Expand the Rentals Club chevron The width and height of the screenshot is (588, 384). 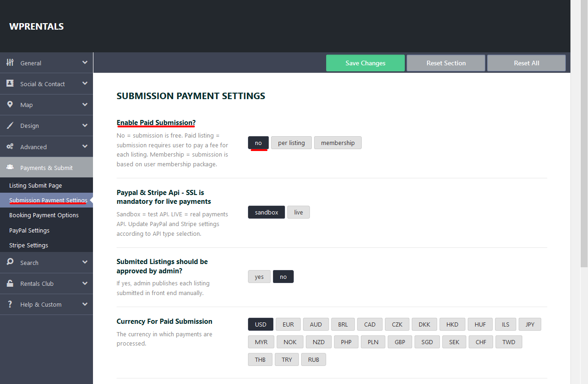85,283
